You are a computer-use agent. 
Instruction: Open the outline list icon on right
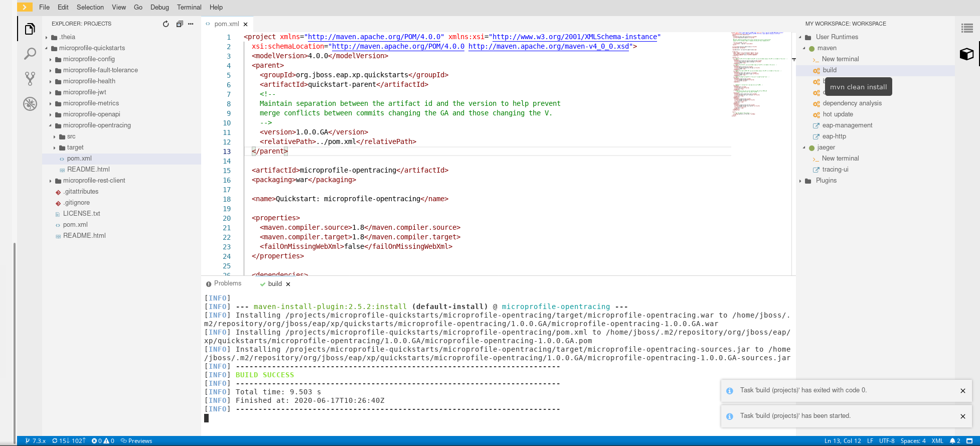pos(966,29)
